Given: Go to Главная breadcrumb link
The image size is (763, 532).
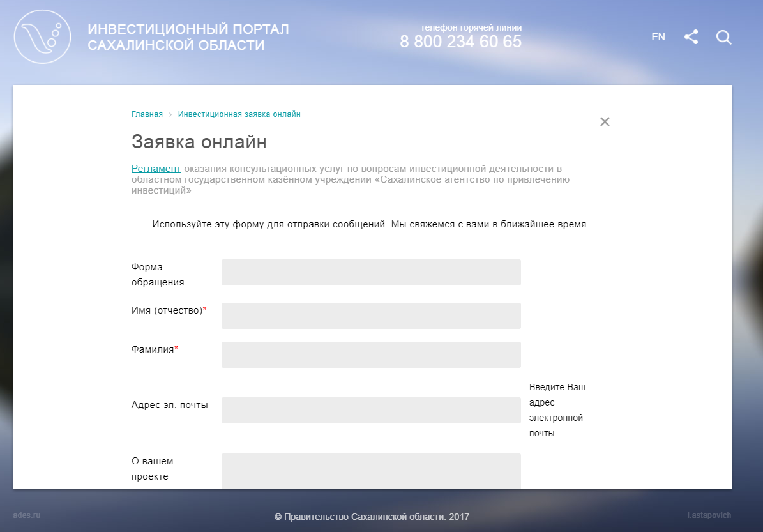Looking at the screenshot, I should (147, 114).
